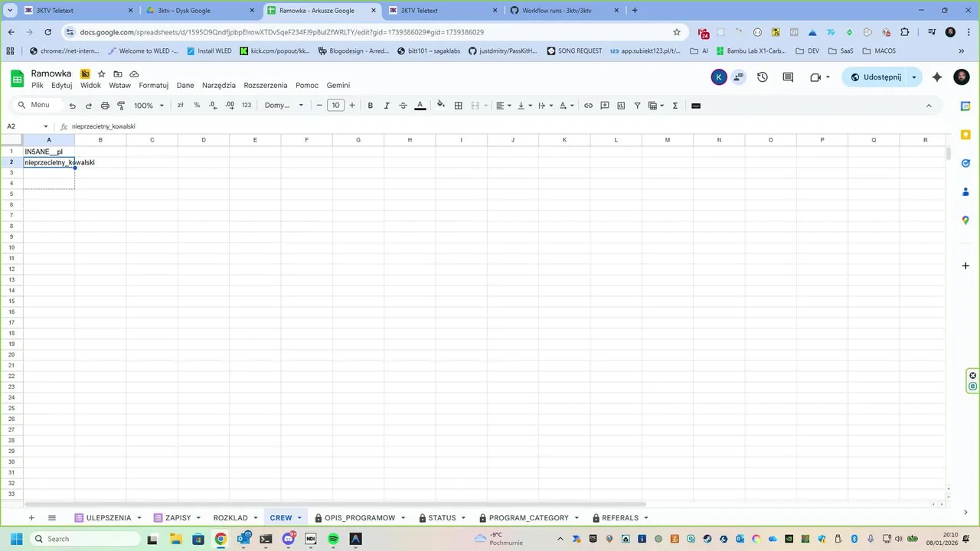
Task: Open Google Maps in side panel
Action: click(x=965, y=220)
